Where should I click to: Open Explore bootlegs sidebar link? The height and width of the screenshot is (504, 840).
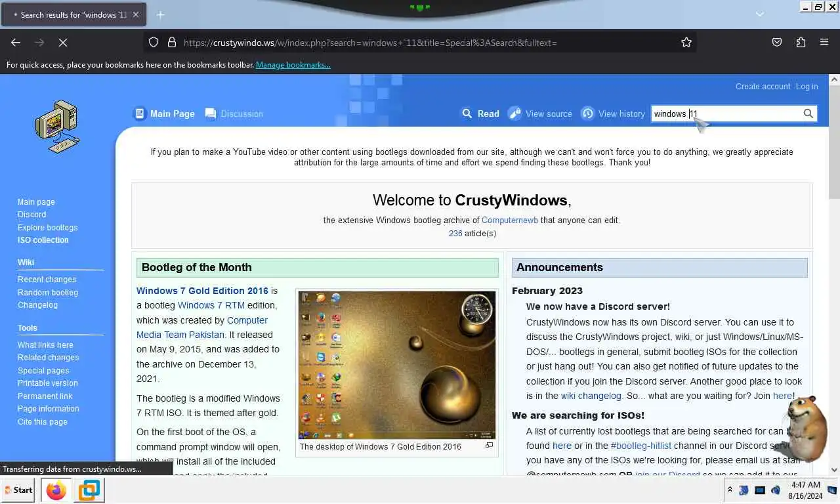pyautogui.click(x=47, y=227)
